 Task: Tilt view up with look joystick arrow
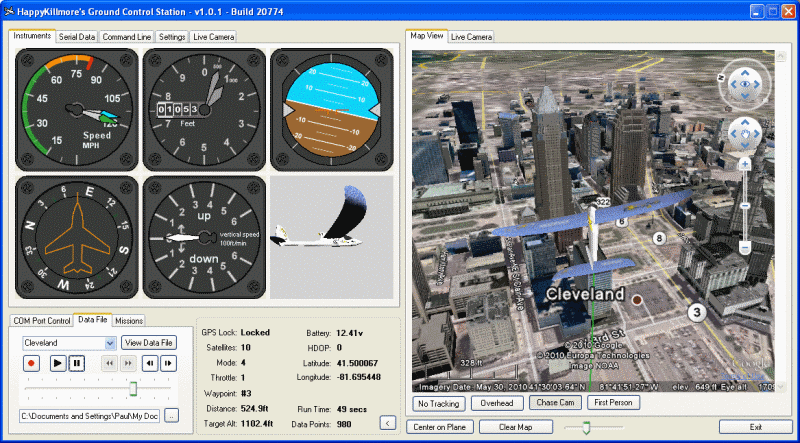(745, 73)
